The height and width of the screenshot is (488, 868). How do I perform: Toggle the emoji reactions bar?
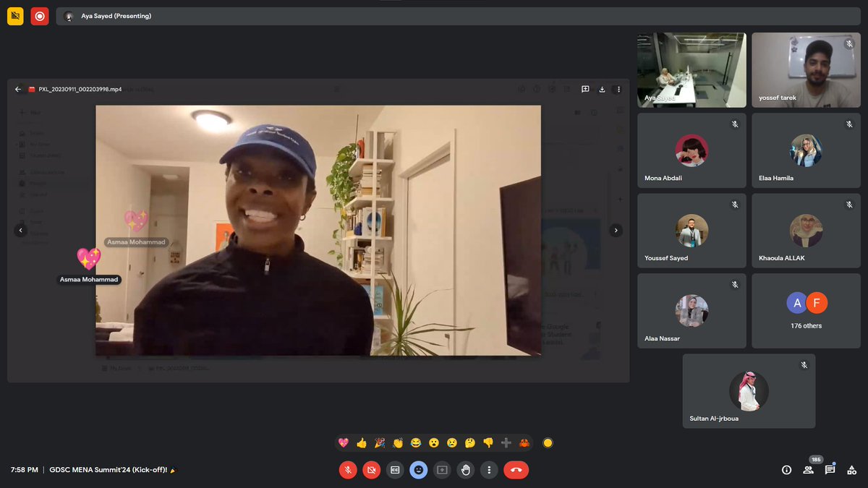tap(418, 470)
